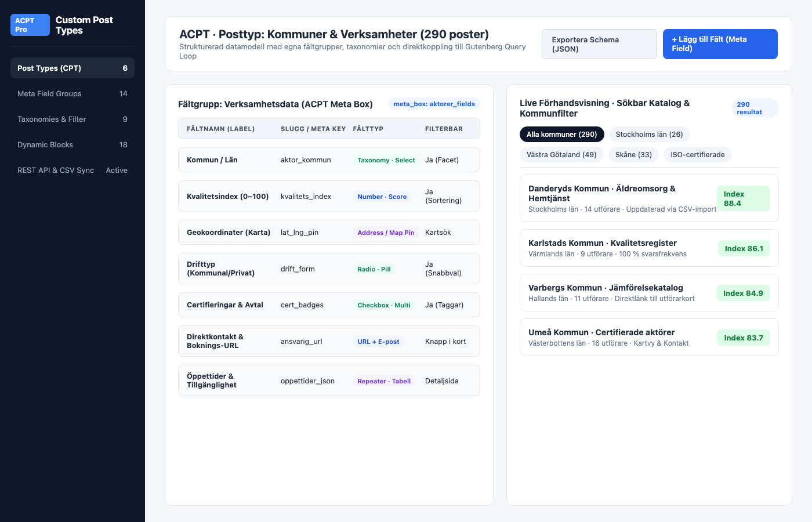Select the Alla kommuner (290) filter chip
This screenshot has height=522, width=812.
point(562,135)
